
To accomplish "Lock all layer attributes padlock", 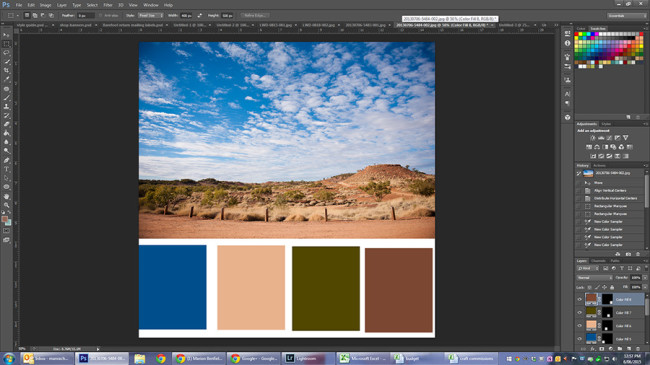I will click(x=612, y=287).
